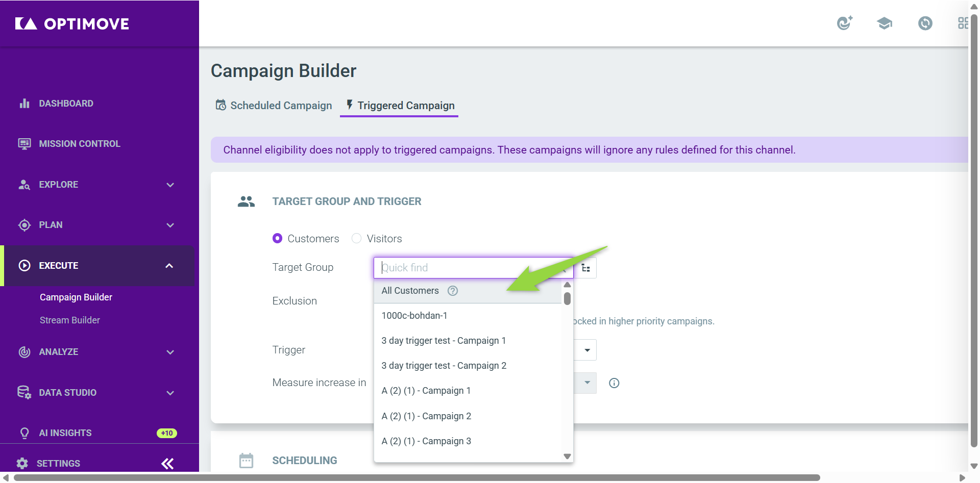Collapse the Execute menu chevron

click(x=169, y=266)
